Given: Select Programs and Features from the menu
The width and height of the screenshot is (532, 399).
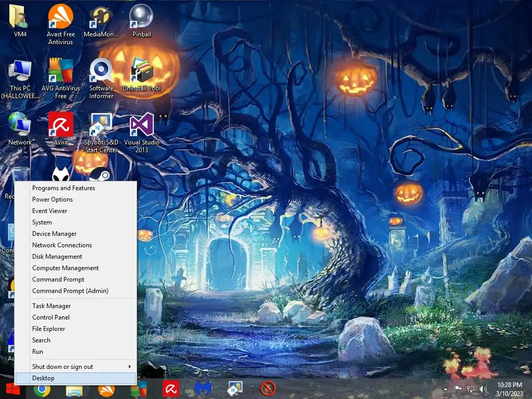Looking at the screenshot, I should pos(76,188).
